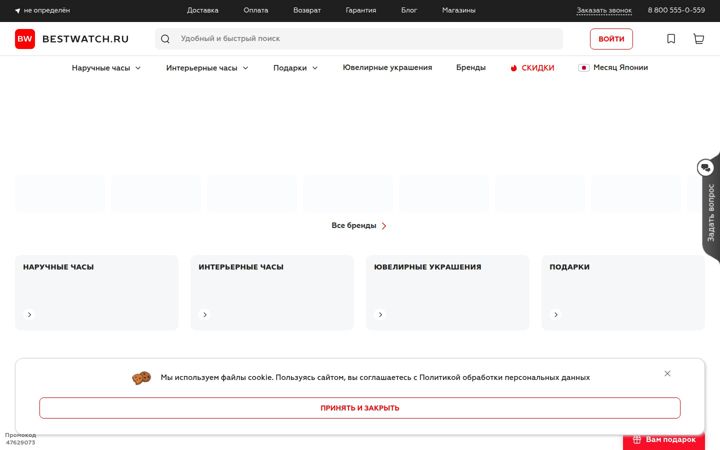Open ПОДАРКИ category card

tap(623, 292)
